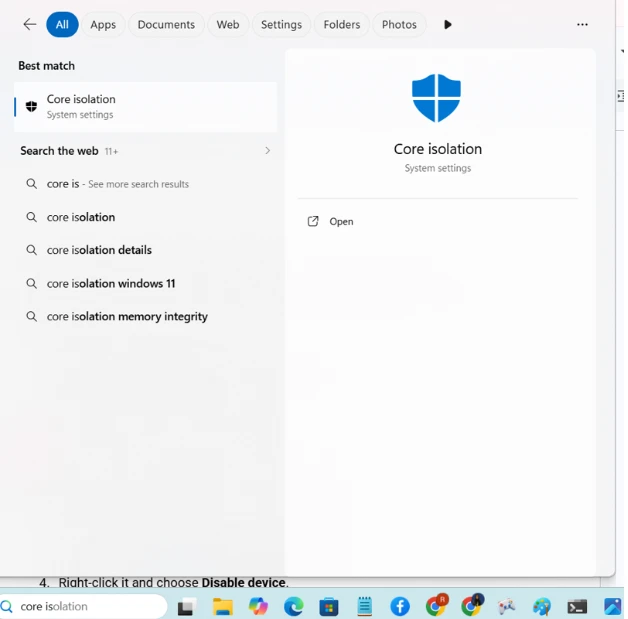Viewport: 628px width, 619px height.
Task: Show more filters with the play arrow
Action: point(448,24)
